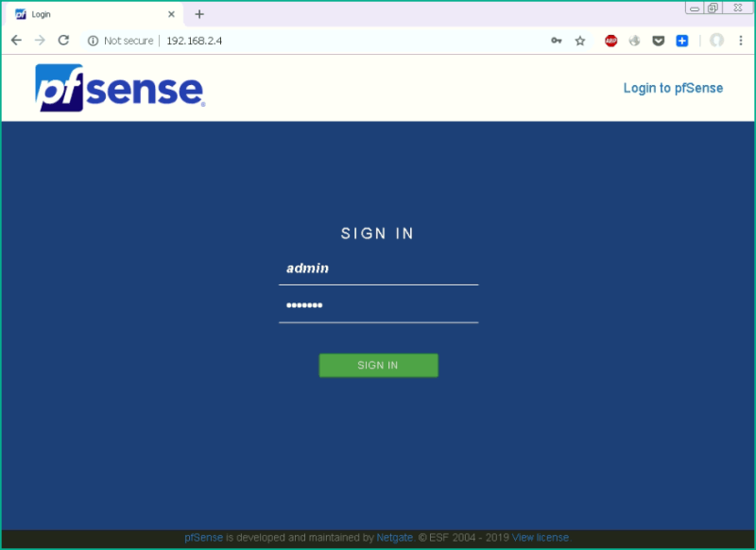Open the Pocket extension icon
This screenshot has width=756, height=550.
coord(658,41)
